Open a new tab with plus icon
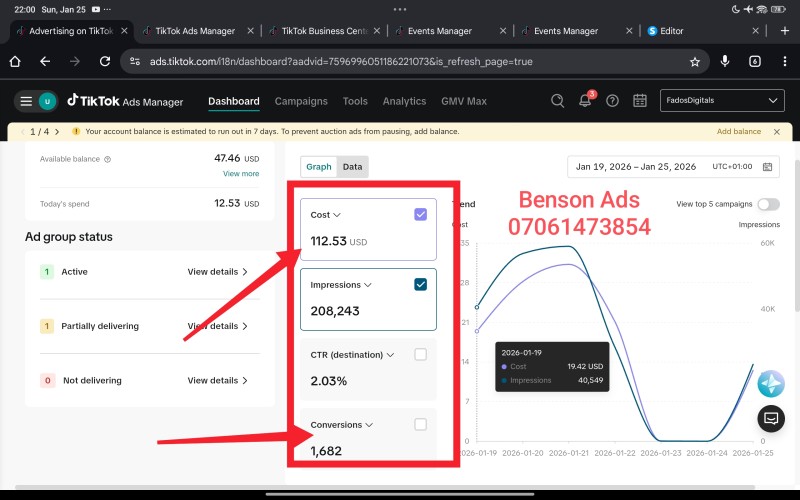 pos(785,31)
